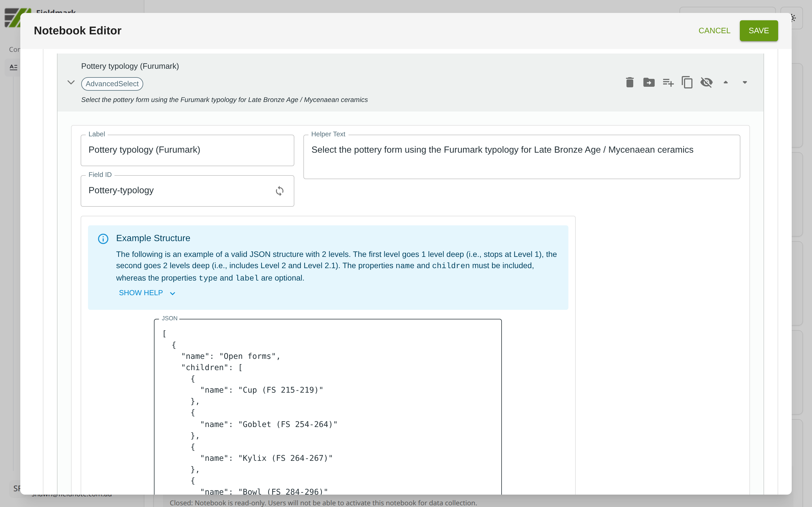
Task: Click the add field below icon
Action: click(x=668, y=82)
